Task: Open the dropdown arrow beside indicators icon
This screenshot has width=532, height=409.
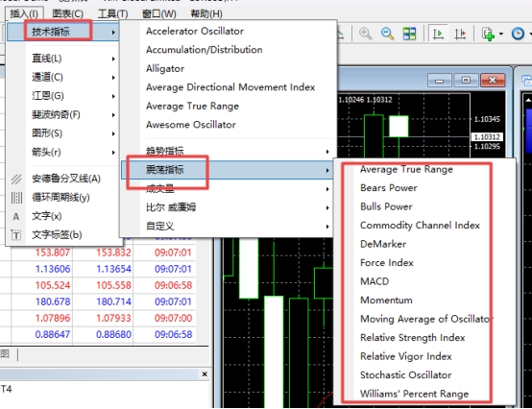Action: tap(501, 34)
